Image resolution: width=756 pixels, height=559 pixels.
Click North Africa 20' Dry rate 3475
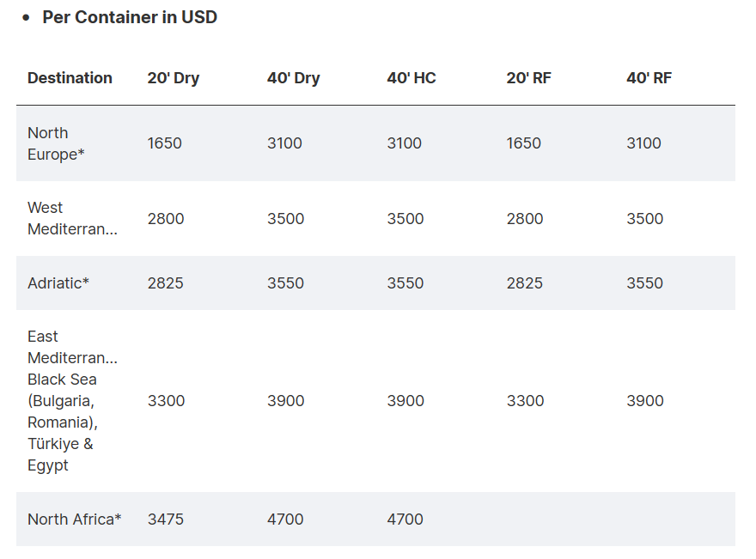tap(166, 519)
